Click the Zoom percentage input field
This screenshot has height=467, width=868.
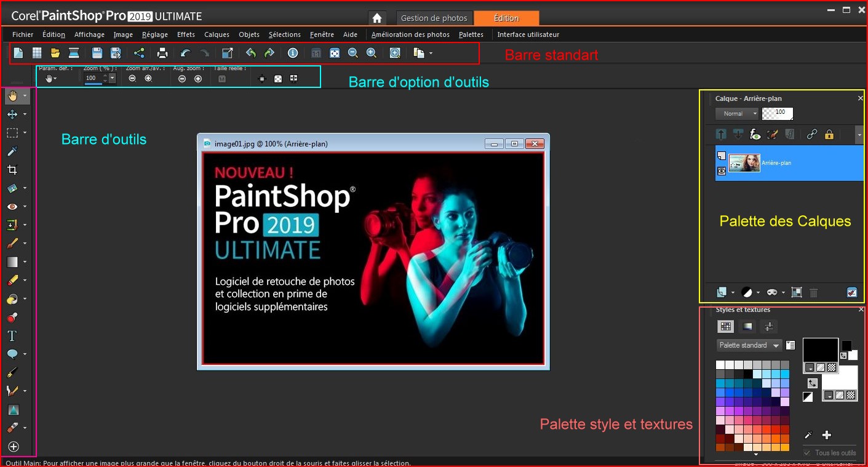click(92, 78)
